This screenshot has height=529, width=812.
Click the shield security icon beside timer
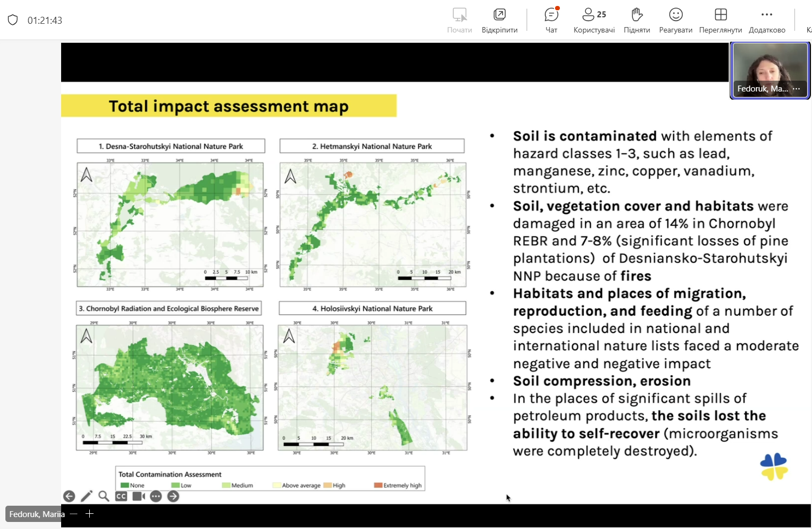[x=13, y=20]
